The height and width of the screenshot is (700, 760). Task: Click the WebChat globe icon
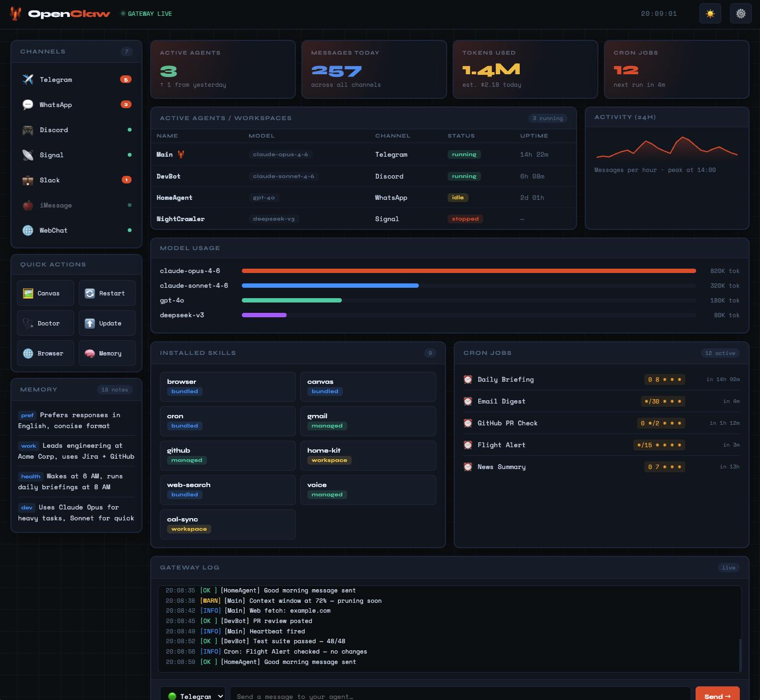[28, 230]
